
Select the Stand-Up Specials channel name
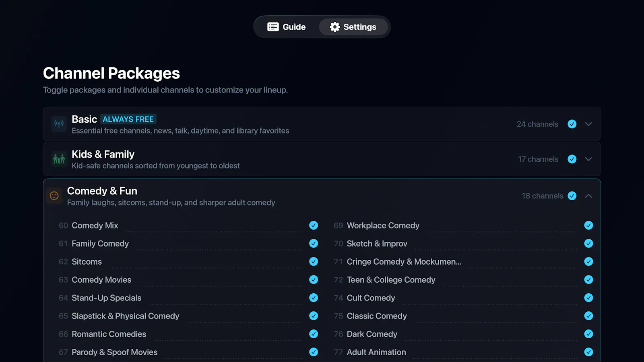(x=106, y=298)
